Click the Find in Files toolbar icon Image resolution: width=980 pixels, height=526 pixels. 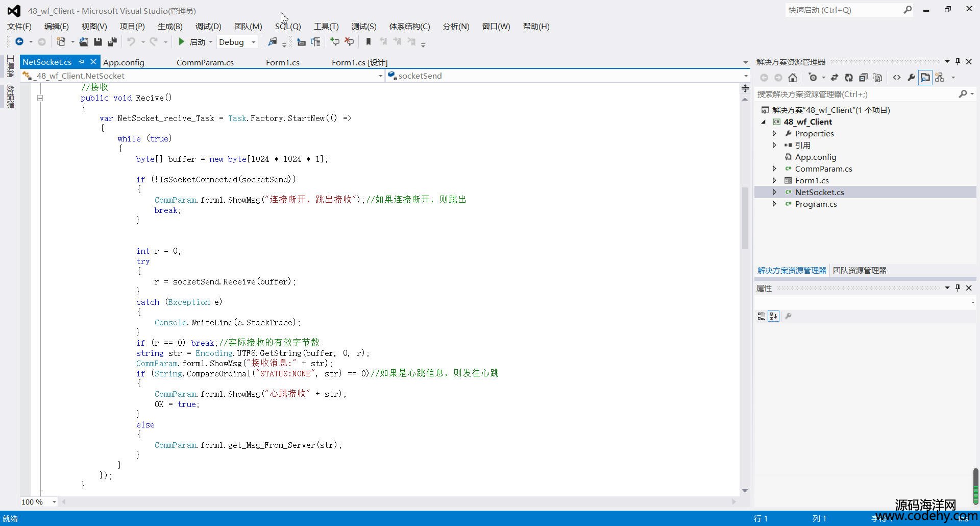(x=273, y=42)
